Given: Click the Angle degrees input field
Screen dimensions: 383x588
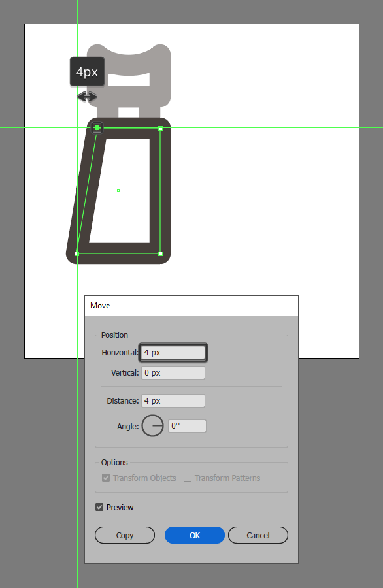Looking at the screenshot, I should click(x=187, y=426).
